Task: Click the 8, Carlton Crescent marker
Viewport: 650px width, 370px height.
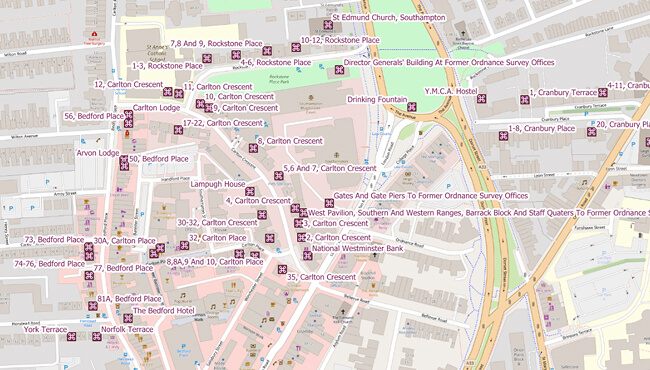Action: pos(253,148)
